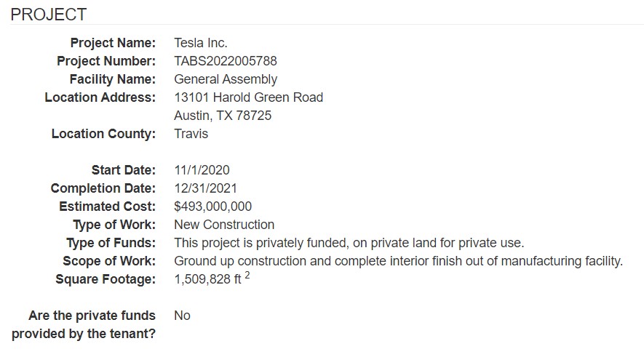Click the 13101 Harold Green Road address

point(249,97)
